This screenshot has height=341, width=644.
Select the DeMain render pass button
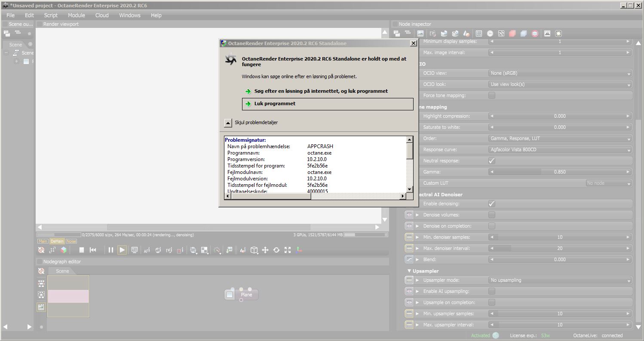(57, 241)
